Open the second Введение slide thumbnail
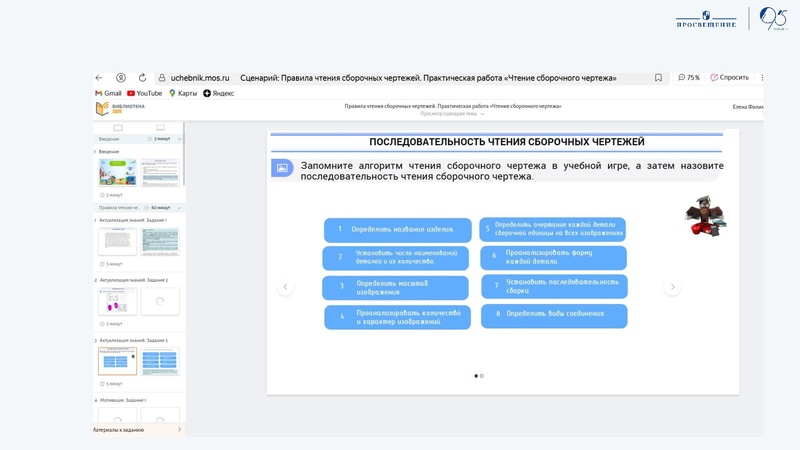 click(160, 172)
